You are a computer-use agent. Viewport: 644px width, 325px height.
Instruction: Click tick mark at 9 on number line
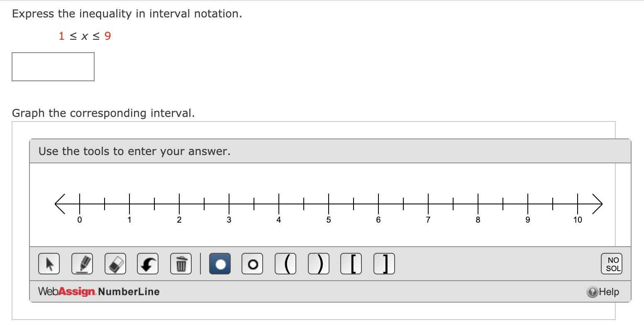click(x=528, y=204)
